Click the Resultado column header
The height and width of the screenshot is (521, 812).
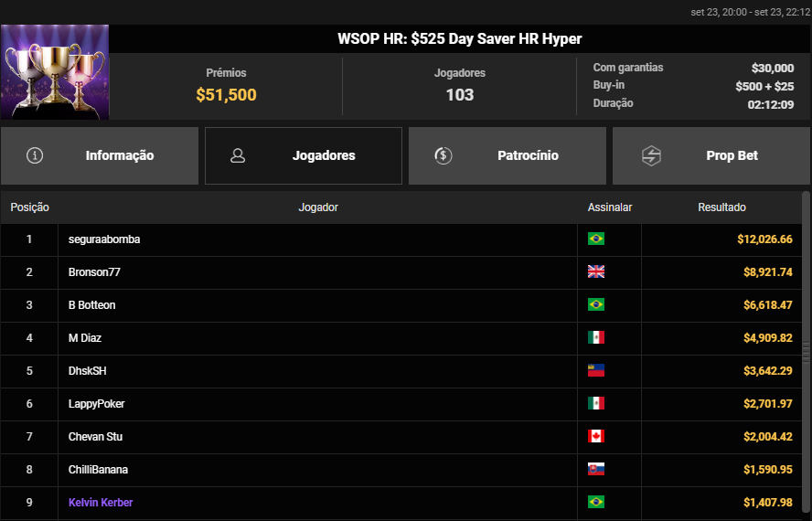click(721, 207)
